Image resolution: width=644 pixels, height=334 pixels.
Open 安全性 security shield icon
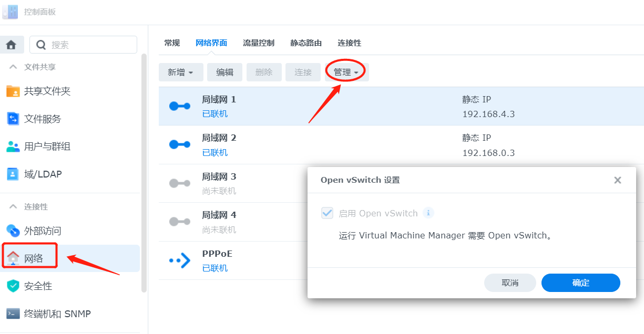(13, 286)
